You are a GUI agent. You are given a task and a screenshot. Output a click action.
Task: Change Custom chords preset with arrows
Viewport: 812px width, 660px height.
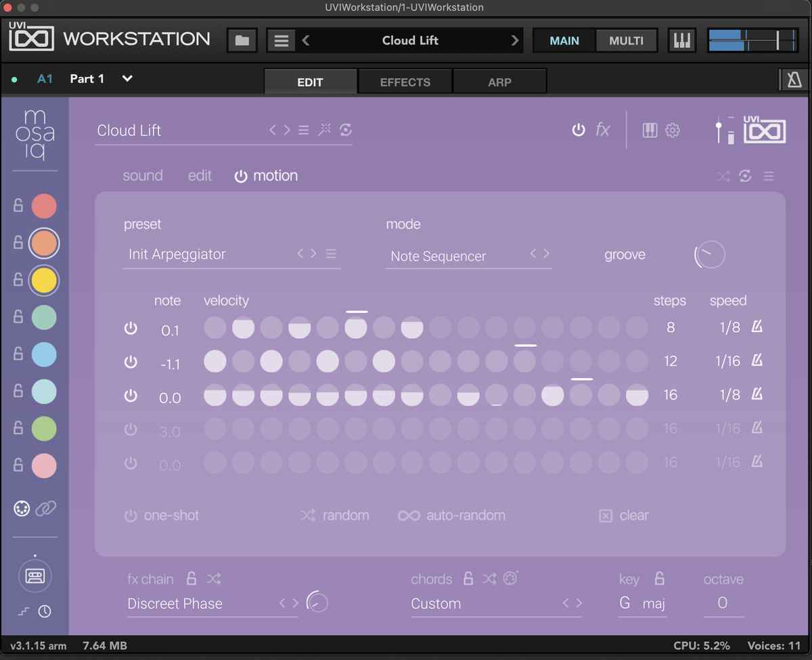(572, 603)
